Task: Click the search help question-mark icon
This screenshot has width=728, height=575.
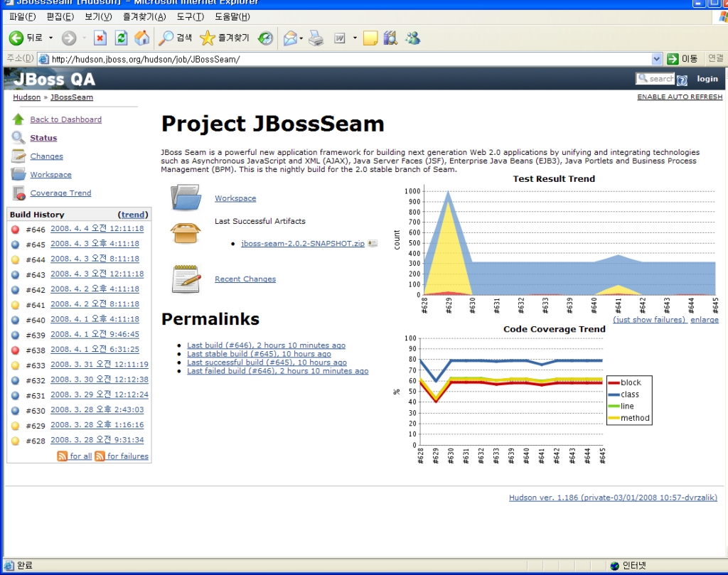Action: 682,80
